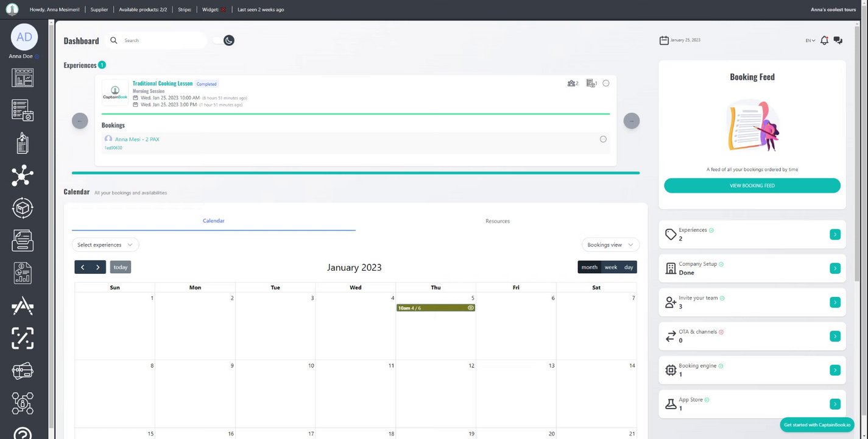Click the scan frame sidebar icon
Image resolution: width=868 pixels, height=439 pixels.
click(23, 338)
